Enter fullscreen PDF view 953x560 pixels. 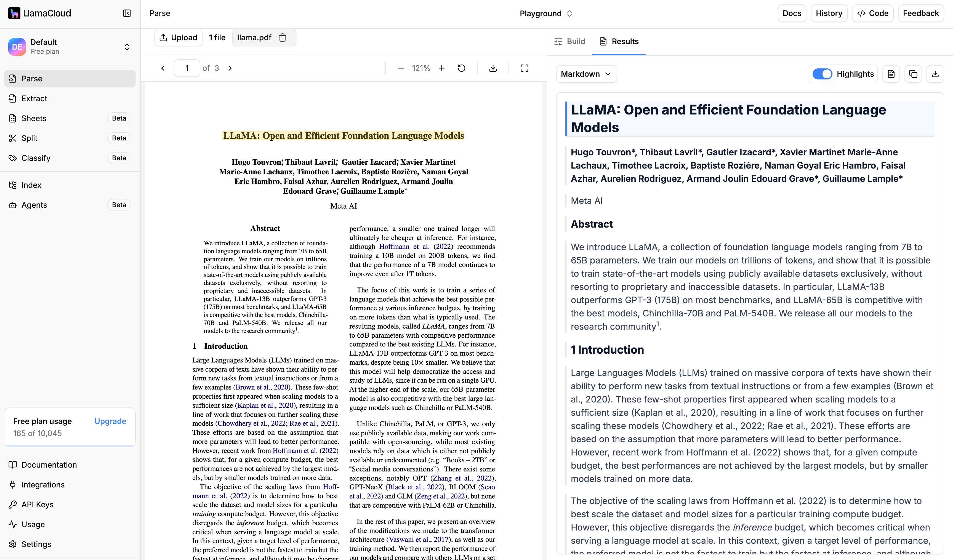(x=524, y=68)
